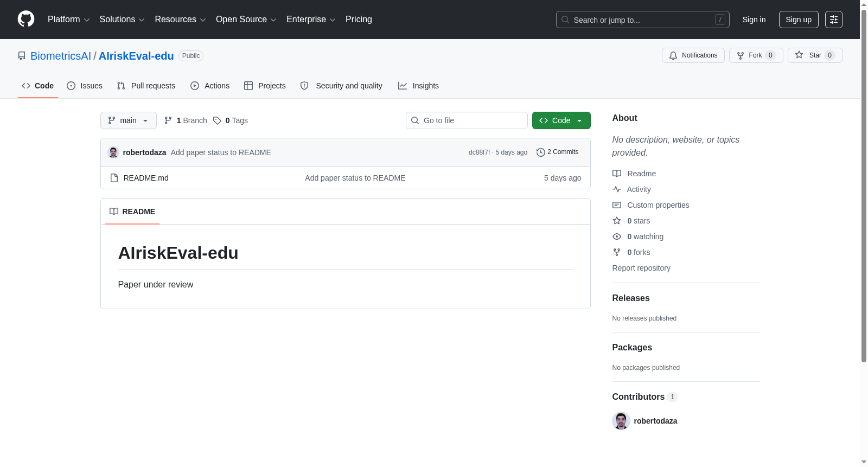Open the Actions tab
Image resolution: width=868 pixels, height=467 pixels.
coord(210,86)
